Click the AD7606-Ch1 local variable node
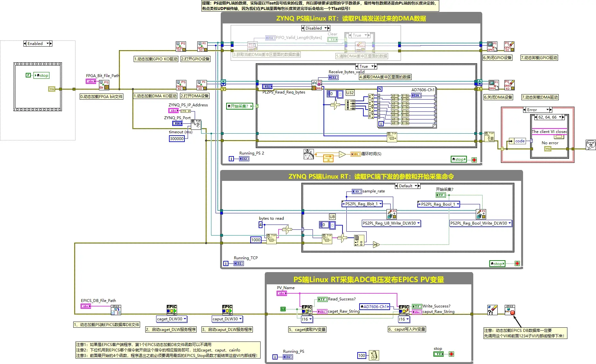Screen dimensions: 596x364 click(x=375, y=307)
